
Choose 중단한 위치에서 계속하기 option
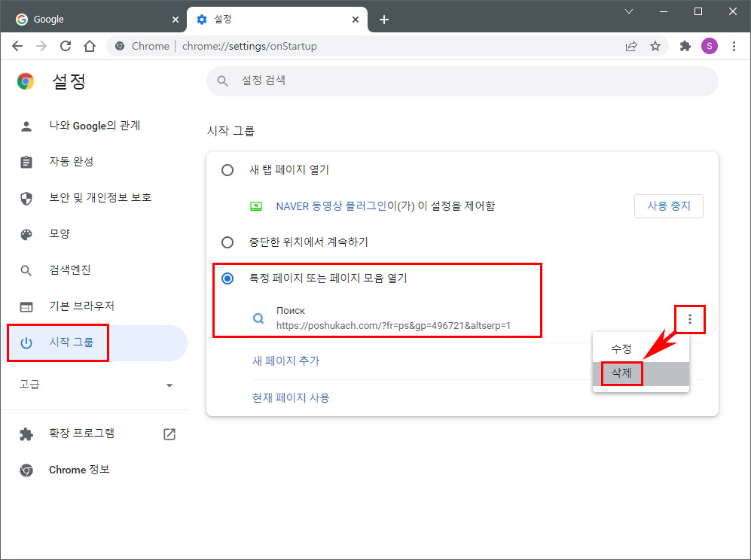coord(227,242)
